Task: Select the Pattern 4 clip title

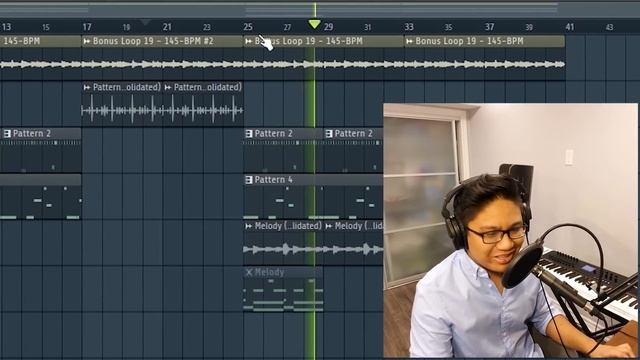Action: [273, 180]
